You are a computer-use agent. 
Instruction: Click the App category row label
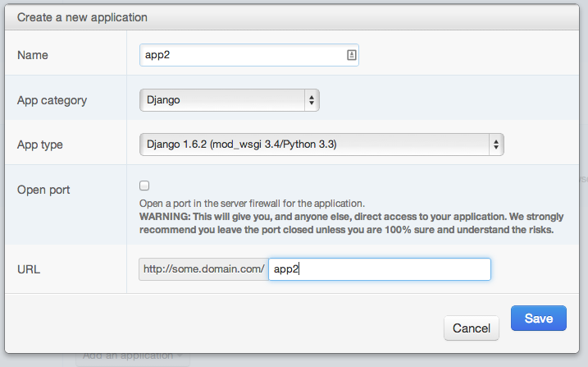point(52,100)
